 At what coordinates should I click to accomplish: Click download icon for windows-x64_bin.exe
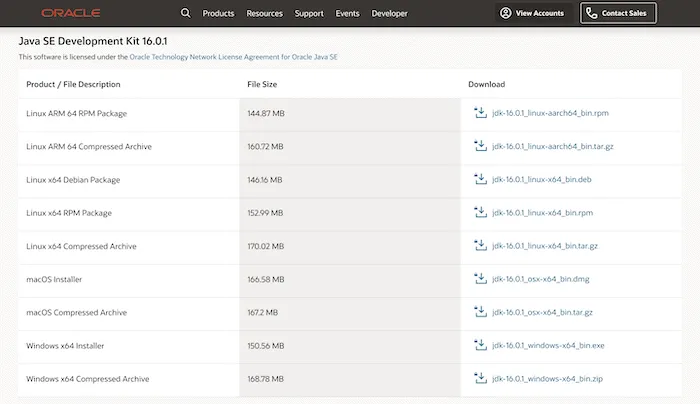[x=480, y=345]
